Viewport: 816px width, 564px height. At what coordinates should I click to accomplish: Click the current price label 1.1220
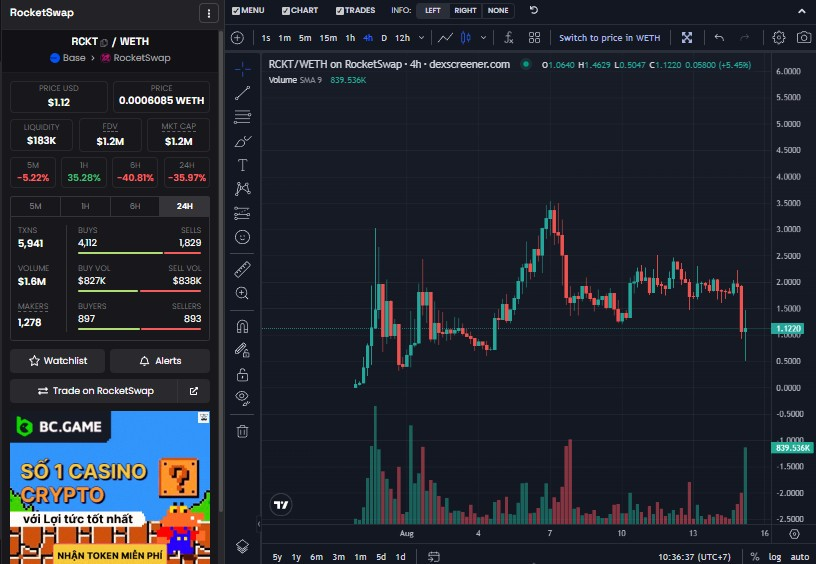pyautogui.click(x=787, y=328)
